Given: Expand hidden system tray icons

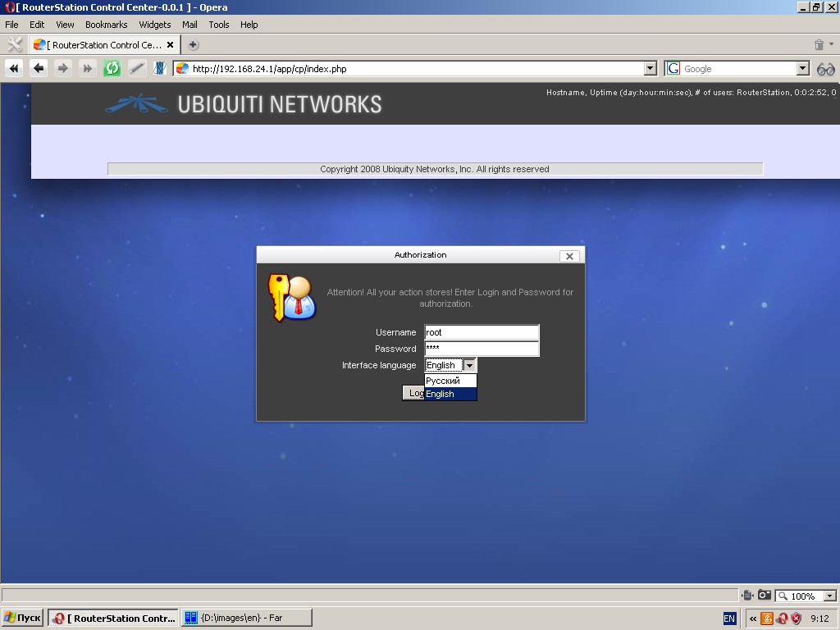Looking at the screenshot, I should 753,619.
